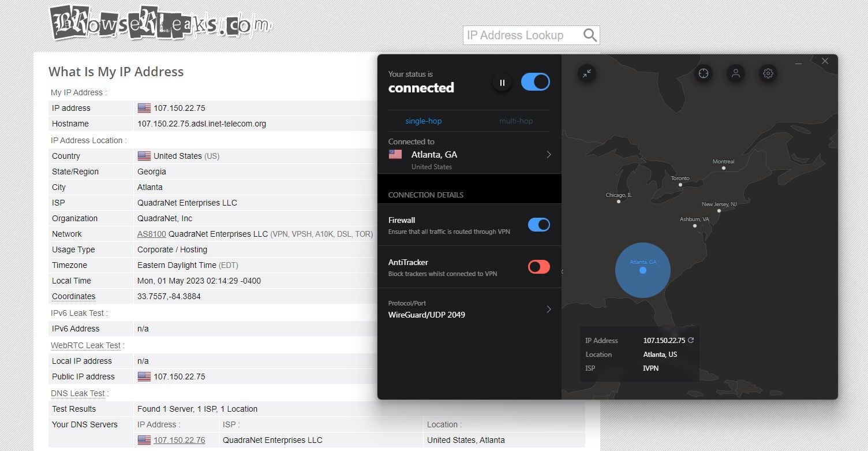This screenshot has height=451, width=868.
Task: Switch to the multi-hop tab
Action: (x=516, y=121)
